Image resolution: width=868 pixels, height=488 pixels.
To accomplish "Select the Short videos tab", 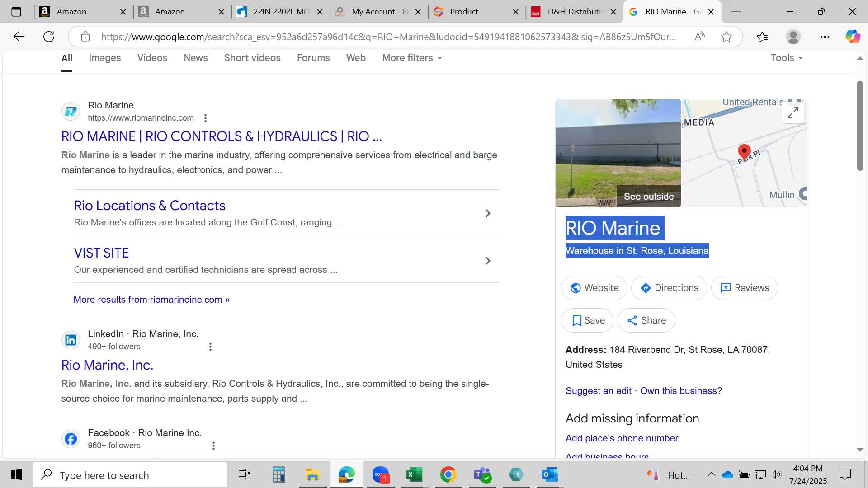I will (x=252, y=58).
